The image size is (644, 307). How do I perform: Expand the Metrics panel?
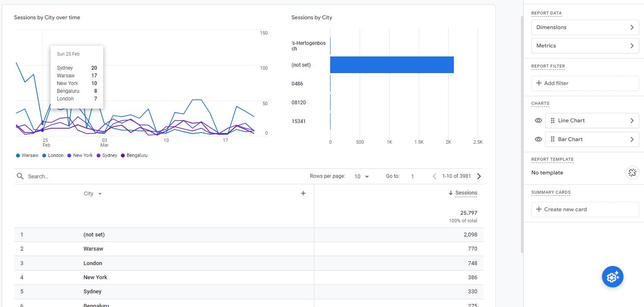tap(585, 45)
